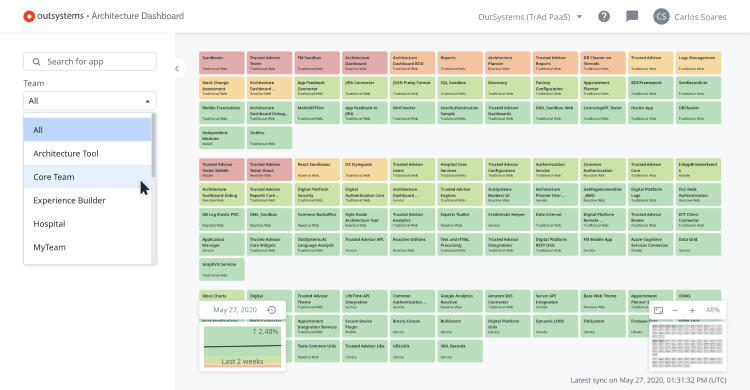Screen dimensions: 750x390
Task: Open the Last 2 weeks trend chart
Action: 243,347
